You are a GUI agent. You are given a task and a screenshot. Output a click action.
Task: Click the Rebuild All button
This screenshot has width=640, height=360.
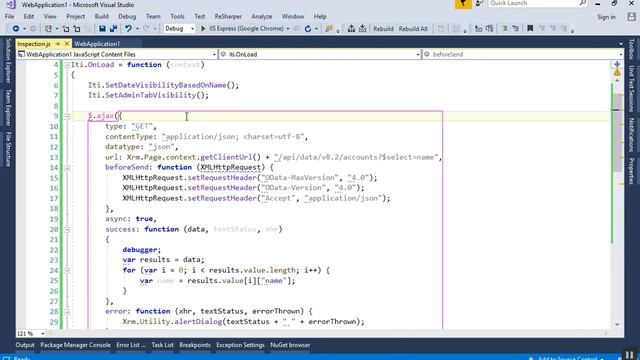pyautogui.click(x=413, y=29)
